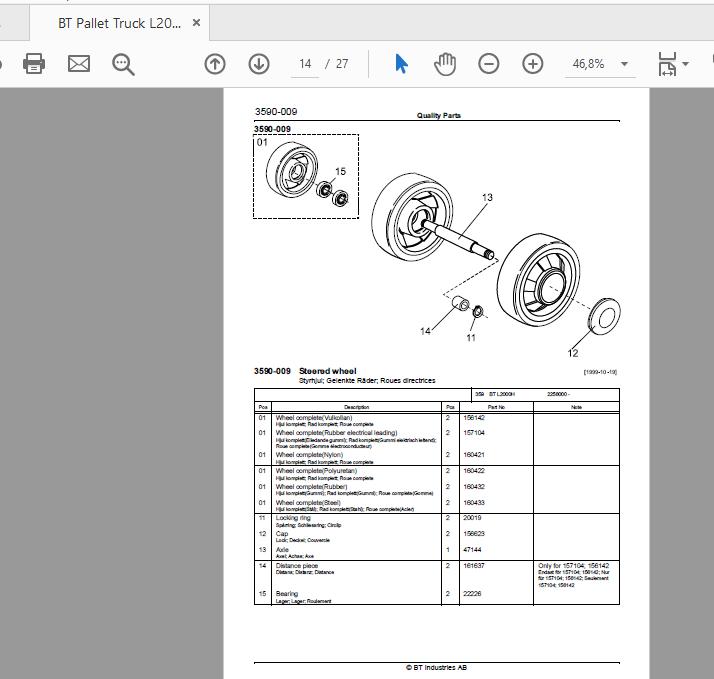
Task: Click the 'Quality Parts' header text
Action: pyautogui.click(x=439, y=115)
